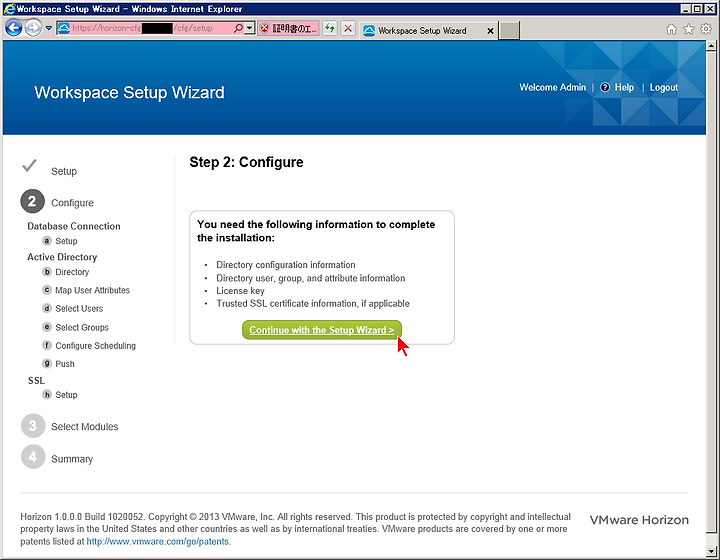
Task: Click the 'a' bullet under Database Connection
Action: point(47,241)
